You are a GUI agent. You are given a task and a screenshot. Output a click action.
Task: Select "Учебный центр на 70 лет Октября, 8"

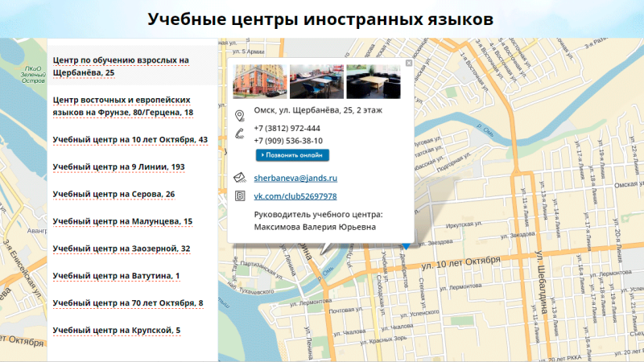pyautogui.click(x=128, y=303)
